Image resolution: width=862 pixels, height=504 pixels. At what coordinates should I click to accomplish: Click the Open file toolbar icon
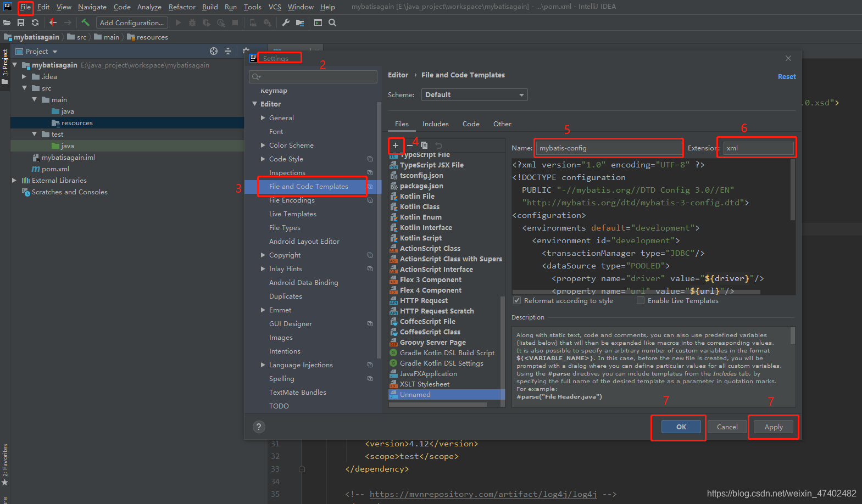[7, 23]
